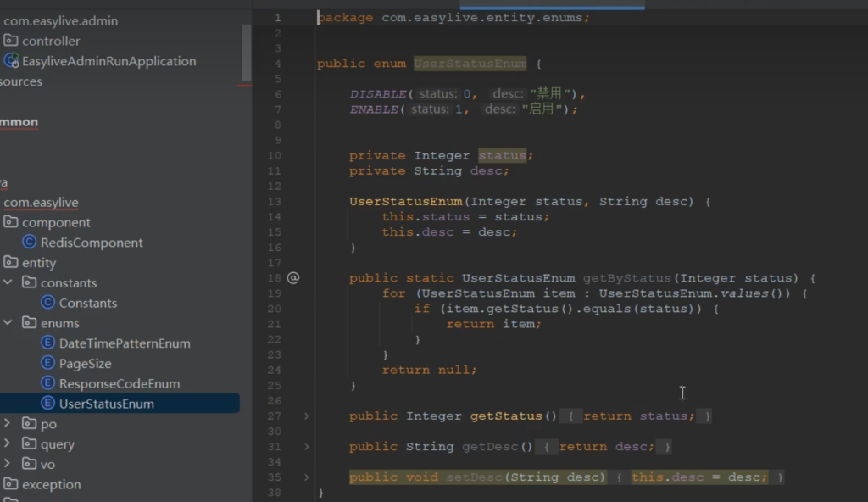Image resolution: width=868 pixels, height=502 pixels.
Task: Unfold the getDesc method in editor
Action: point(307,447)
